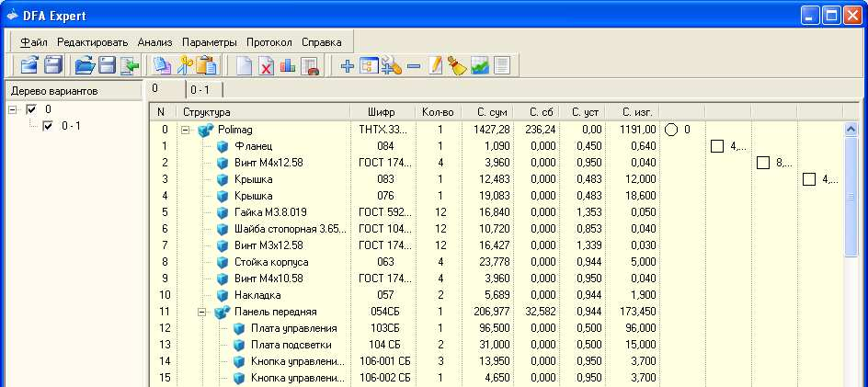The image size is (868, 387).
Task: Select the Шайба стопорная row
Action: (x=496, y=229)
